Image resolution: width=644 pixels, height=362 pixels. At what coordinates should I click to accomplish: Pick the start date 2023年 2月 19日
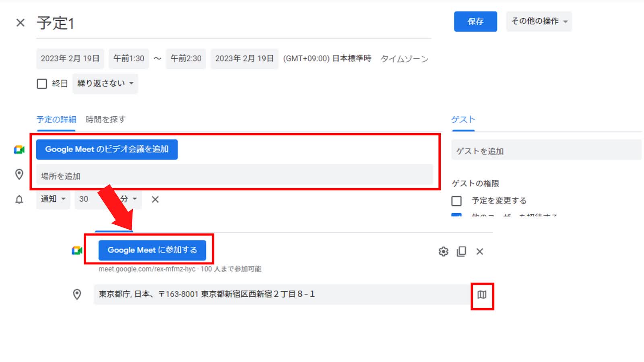point(70,59)
